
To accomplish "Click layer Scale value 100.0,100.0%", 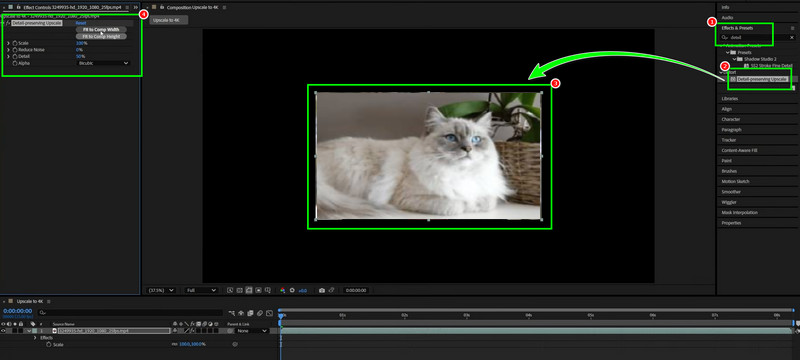I will [x=192, y=344].
